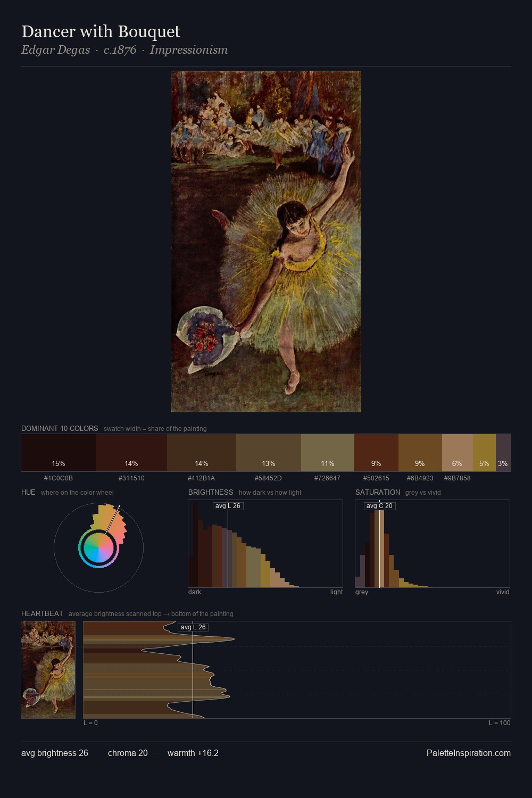532x798 pixels.
Task: Click the 'Impressionism' style label
Action: pyautogui.click(x=189, y=50)
